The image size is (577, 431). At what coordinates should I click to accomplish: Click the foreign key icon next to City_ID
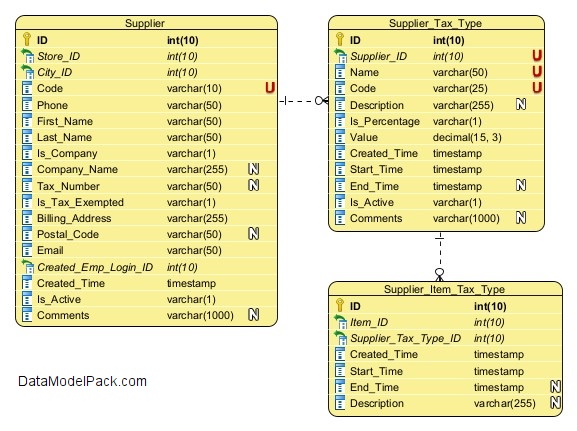point(27,72)
